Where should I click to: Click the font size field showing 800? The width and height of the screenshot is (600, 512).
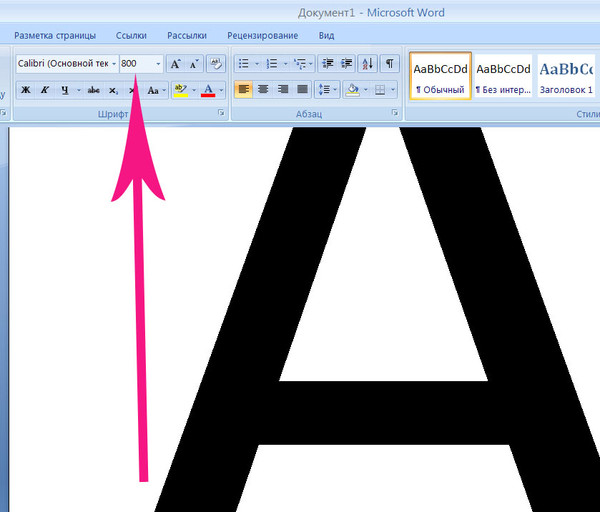point(137,64)
